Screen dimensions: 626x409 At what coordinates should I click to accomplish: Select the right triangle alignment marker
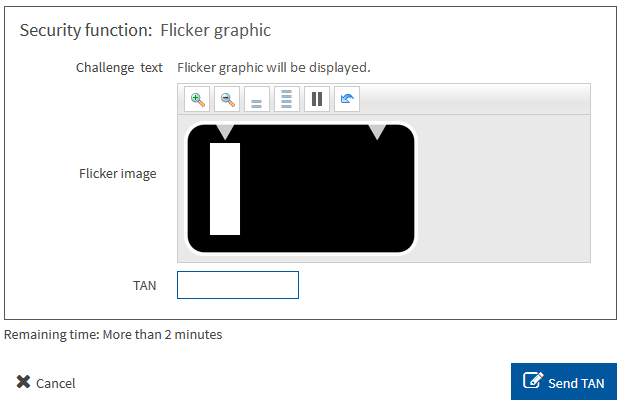377,132
